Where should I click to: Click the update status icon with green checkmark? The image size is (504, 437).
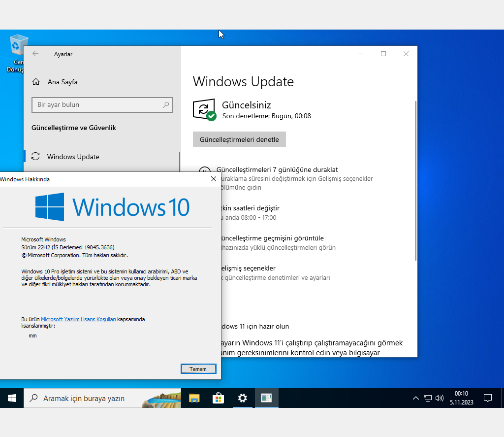coord(204,110)
